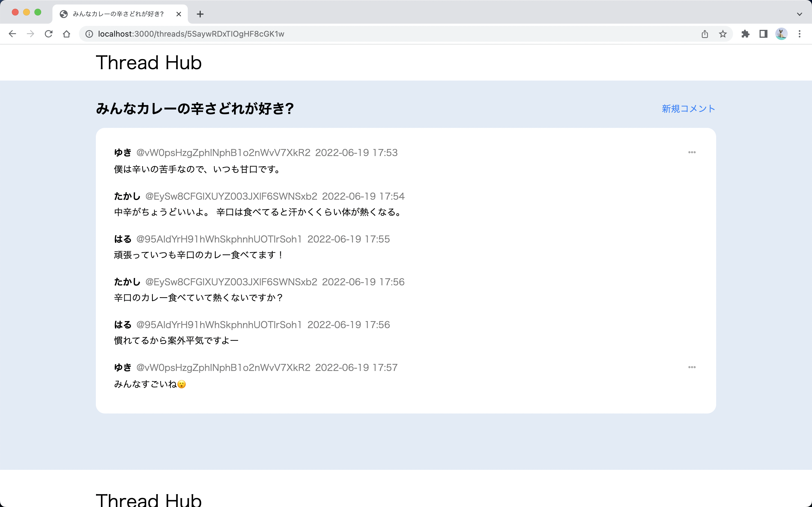Open the browser extensions puzzle icon
Image resolution: width=812 pixels, height=507 pixels.
[745, 34]
